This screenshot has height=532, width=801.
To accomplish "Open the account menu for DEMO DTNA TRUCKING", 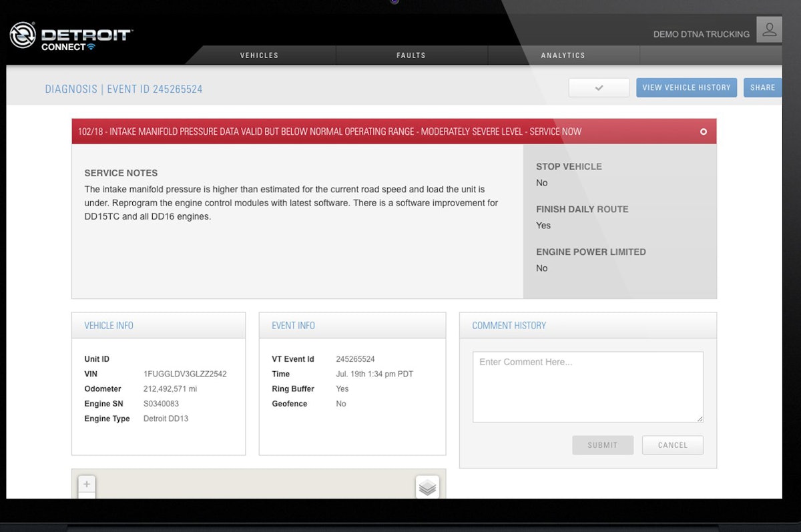I will [x=700, y=34].
